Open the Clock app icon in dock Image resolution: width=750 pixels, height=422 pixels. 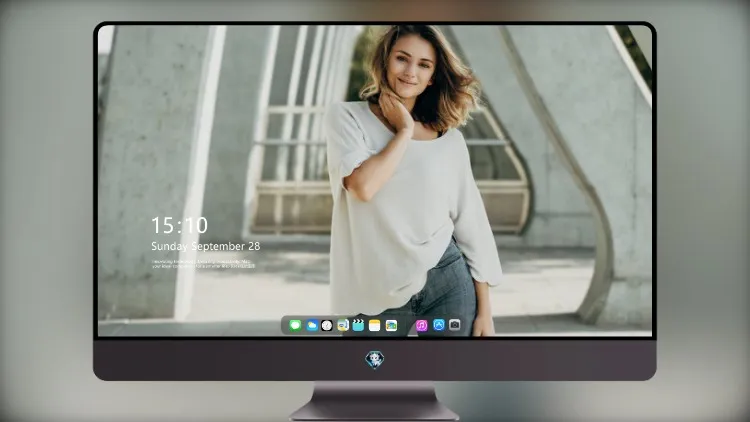(x=327, y=325)
